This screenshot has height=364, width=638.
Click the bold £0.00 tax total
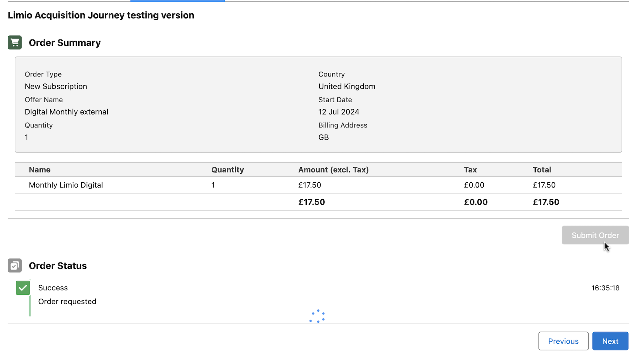[476, 202]
